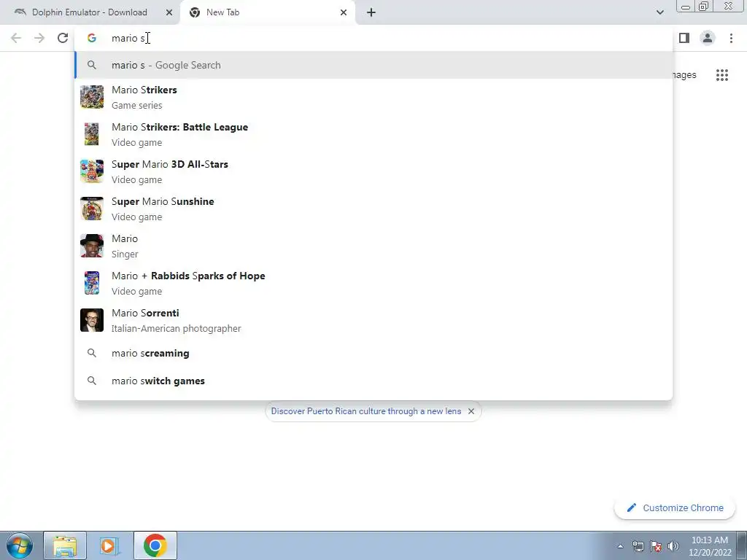Pick Mario + Rabbids Sparks of Hope suggestion
The image size is (747, 560).
[373, 283]
